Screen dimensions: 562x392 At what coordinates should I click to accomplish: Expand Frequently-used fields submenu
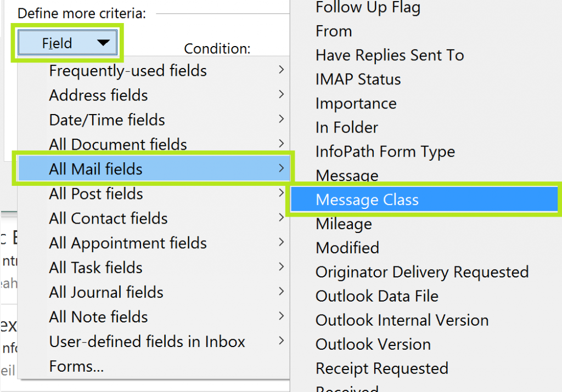128,71
